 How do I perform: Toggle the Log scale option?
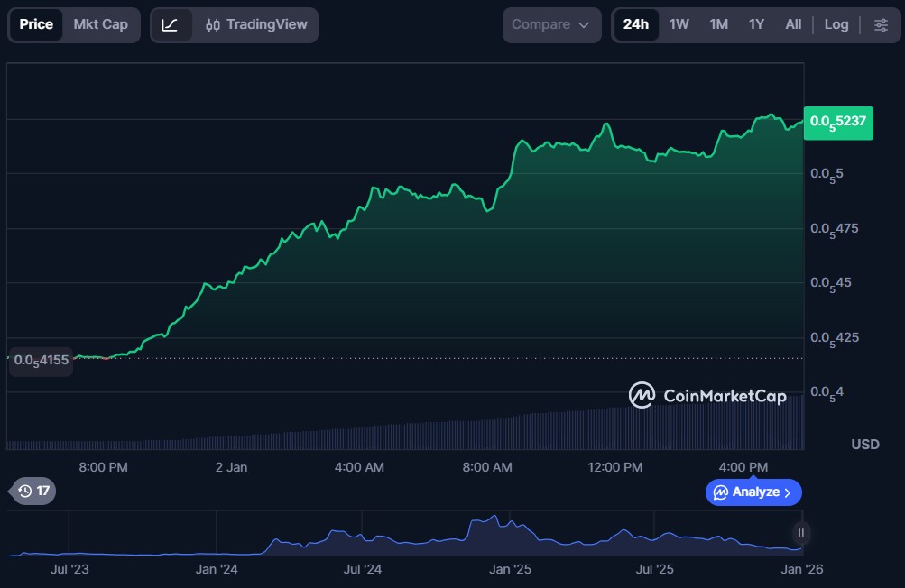coord(836,24)
